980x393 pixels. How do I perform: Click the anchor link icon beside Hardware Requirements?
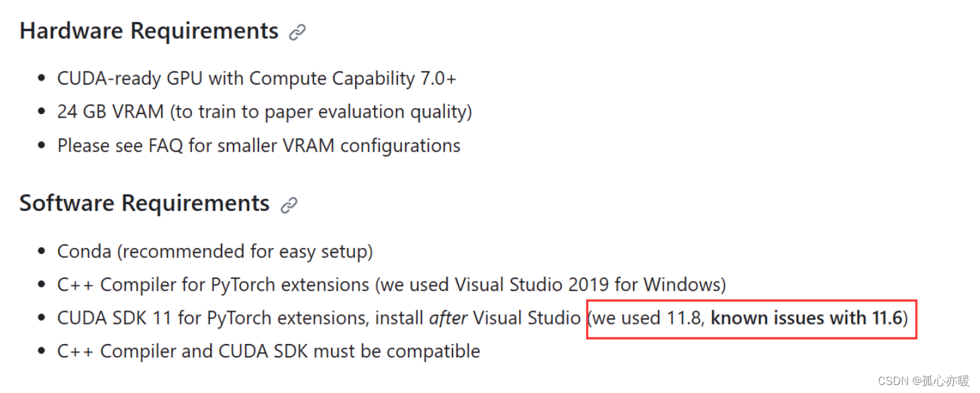point(297,32)
